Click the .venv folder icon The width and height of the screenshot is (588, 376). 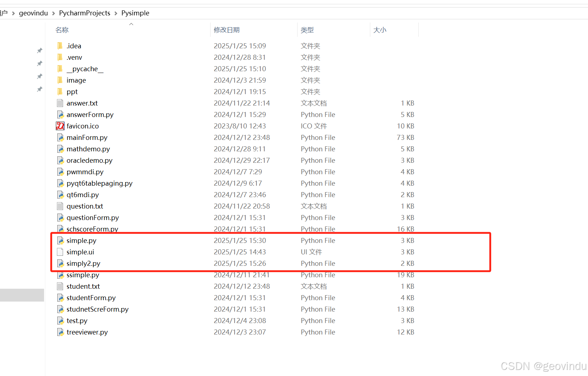tap(60, 57)
